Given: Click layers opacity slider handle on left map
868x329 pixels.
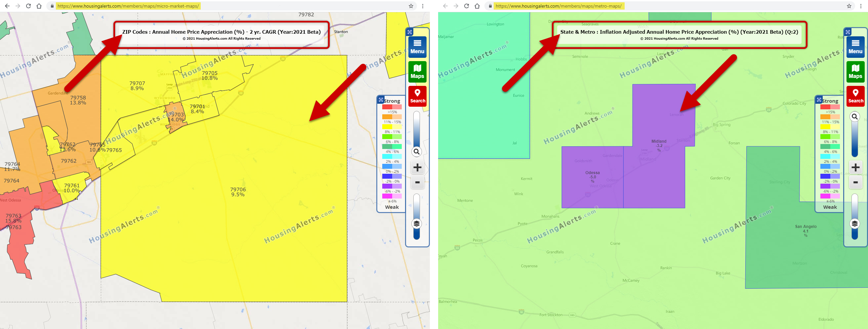Looking at the screenshot, I should coord(417,224).
